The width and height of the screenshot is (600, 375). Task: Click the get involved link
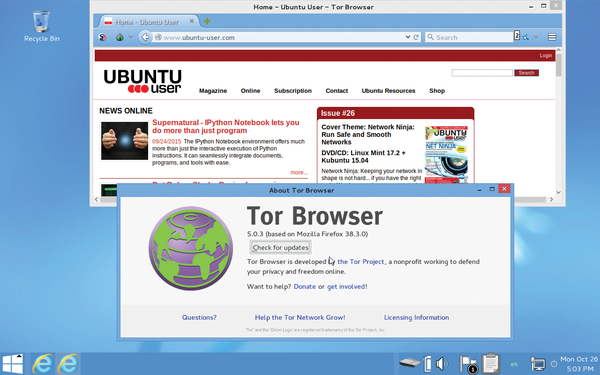[346, 287]
